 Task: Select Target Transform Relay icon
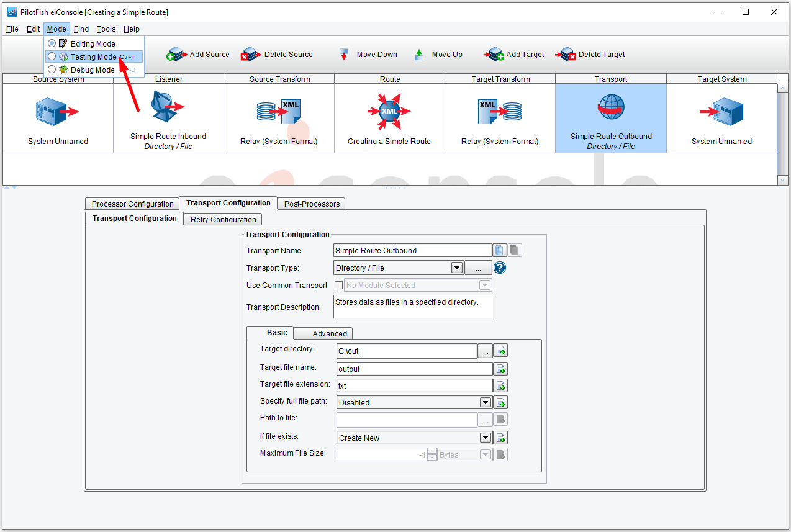coord(500,113)
